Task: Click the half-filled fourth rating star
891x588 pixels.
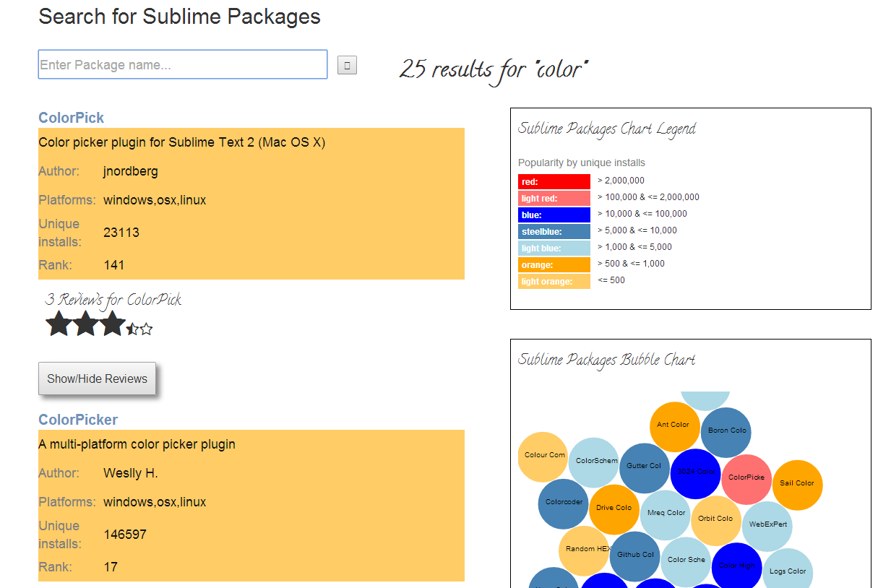Action: [132, 329]
